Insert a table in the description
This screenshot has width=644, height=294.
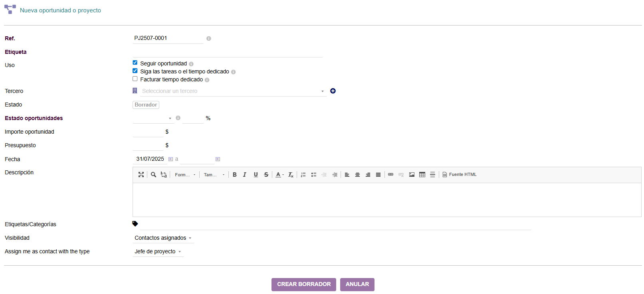click(x=422, y=175)
